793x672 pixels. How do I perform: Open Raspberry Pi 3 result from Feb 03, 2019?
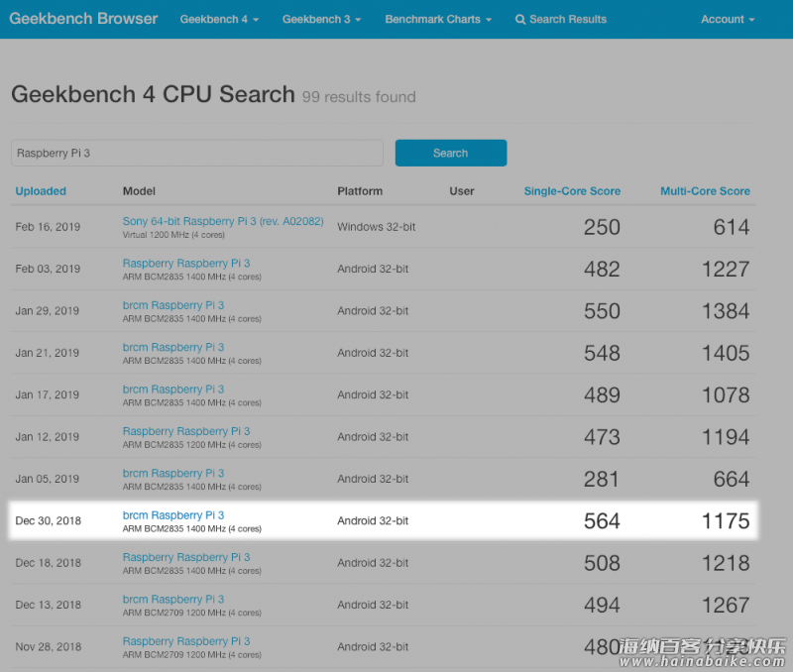186,263
